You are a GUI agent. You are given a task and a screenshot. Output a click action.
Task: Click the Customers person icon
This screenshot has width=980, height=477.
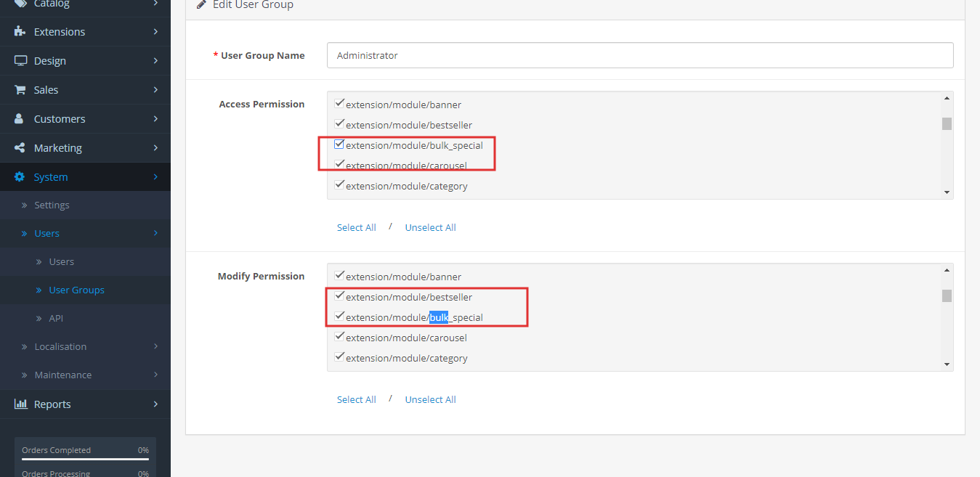[x=20, y=119]
